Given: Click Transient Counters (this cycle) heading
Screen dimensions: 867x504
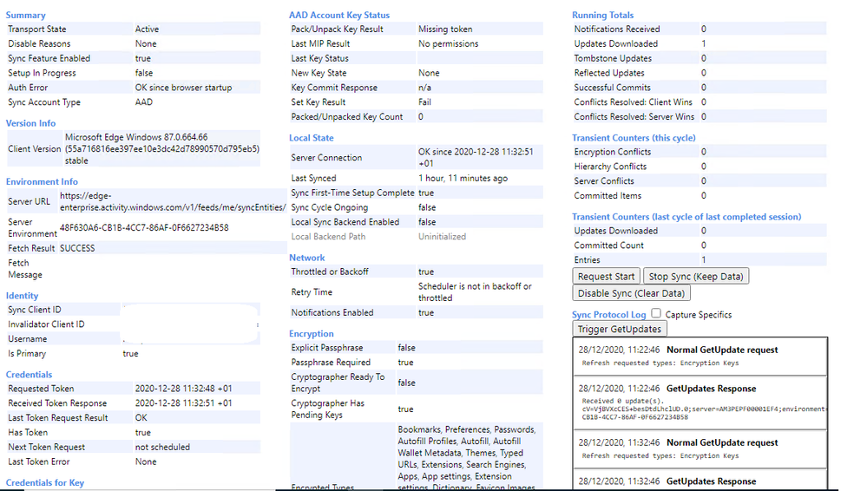Looking at the screenshot, I should point(634,138).
